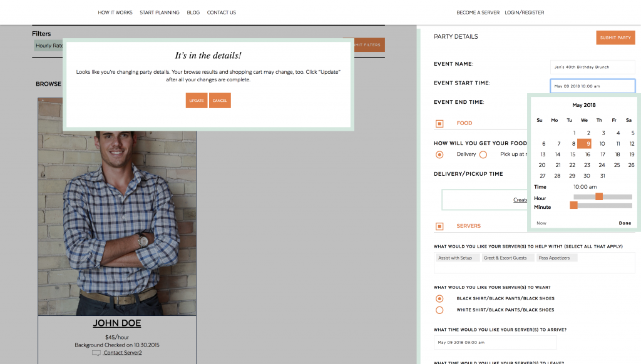641x364 pixels.
Task: Click Done in the date picker
Action: click(x=625, y=223)
